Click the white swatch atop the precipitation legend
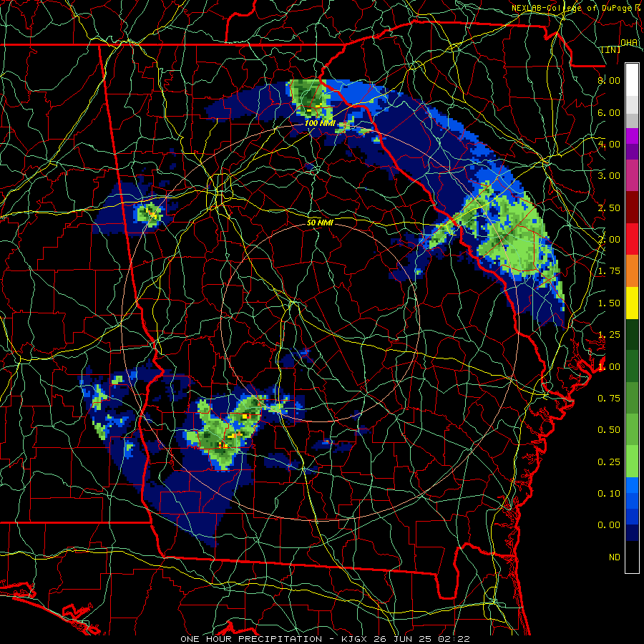 point(632,79)
